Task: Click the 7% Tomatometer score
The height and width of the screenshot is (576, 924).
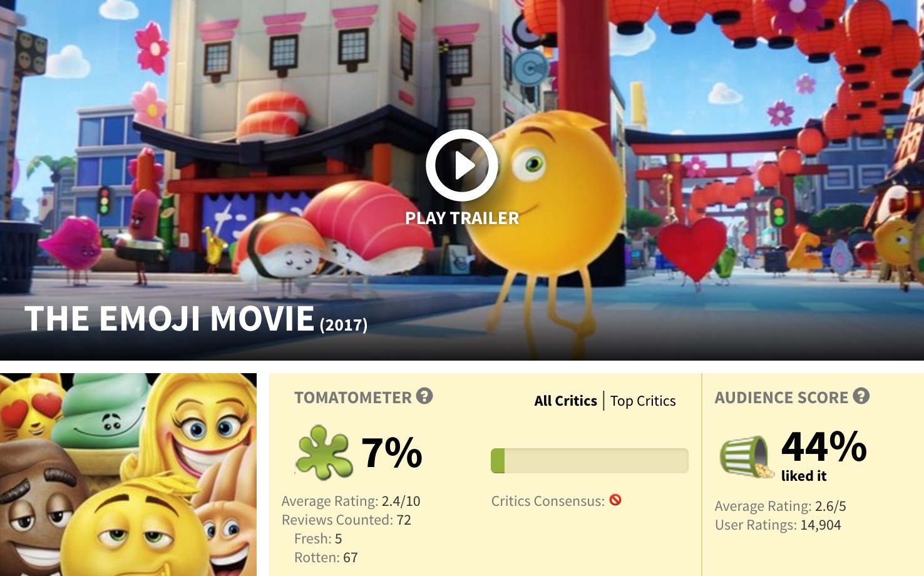Action: point(392,452)
